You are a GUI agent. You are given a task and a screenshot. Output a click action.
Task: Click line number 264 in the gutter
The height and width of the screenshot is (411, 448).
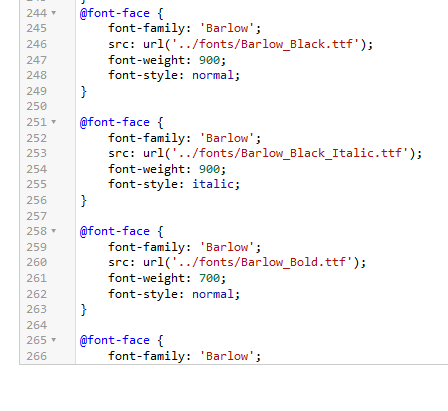point(37,325)
